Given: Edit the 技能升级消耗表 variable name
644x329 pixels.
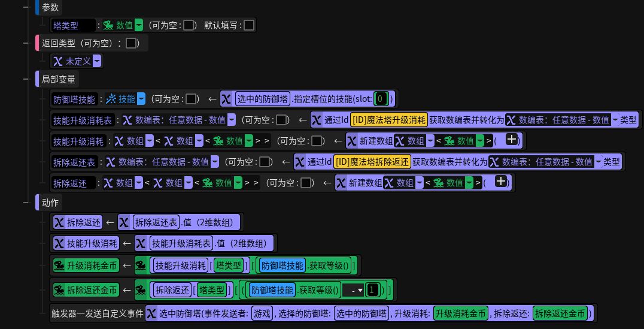Looking at the screenshot, I should click(83, 120).
